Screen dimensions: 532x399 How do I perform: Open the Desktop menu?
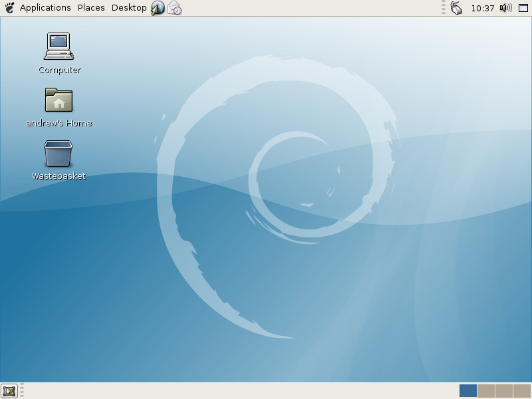(129, 8)
